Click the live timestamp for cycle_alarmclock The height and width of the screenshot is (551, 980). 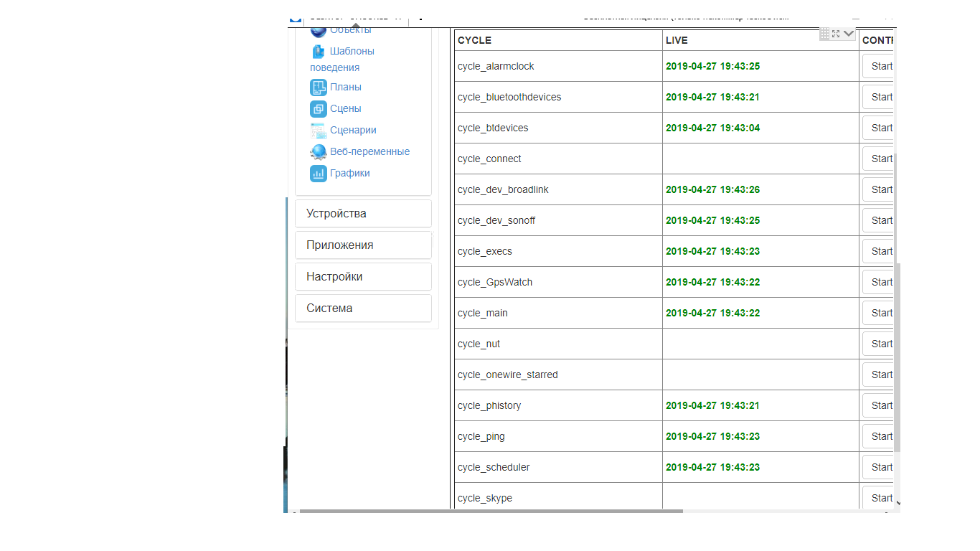pyautogui.click(x=712, y=66)
